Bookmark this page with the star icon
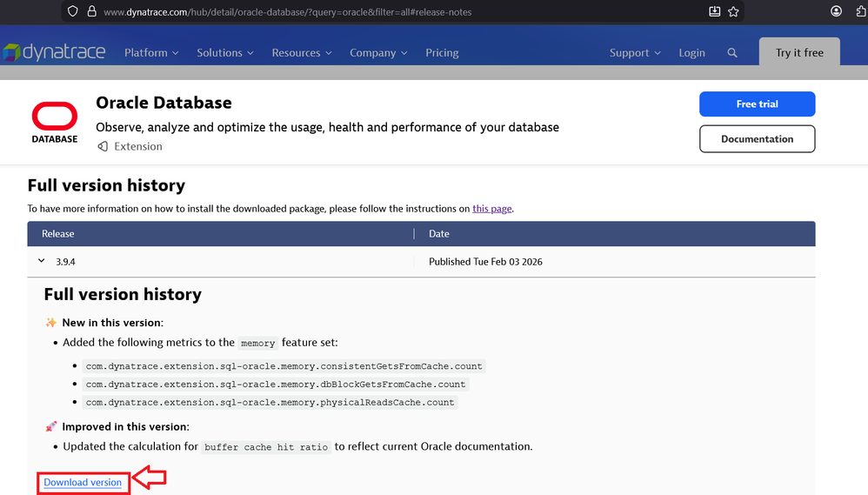The width and height of the screenshot is (868, 495). 733,11
